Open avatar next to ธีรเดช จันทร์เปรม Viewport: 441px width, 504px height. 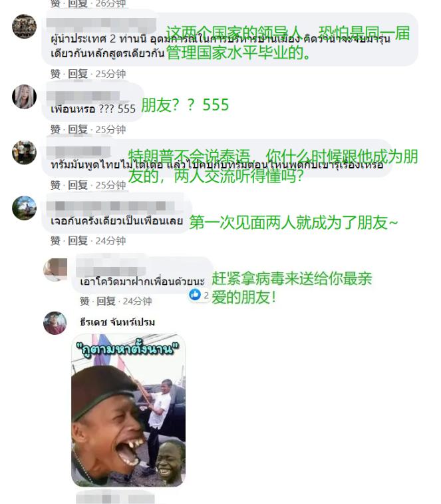point(55,323)
